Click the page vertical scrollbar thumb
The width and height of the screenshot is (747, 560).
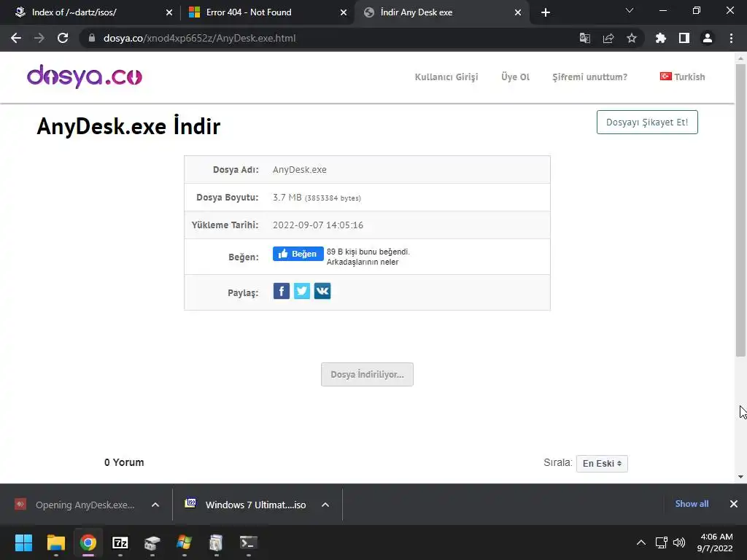[740, 209]
